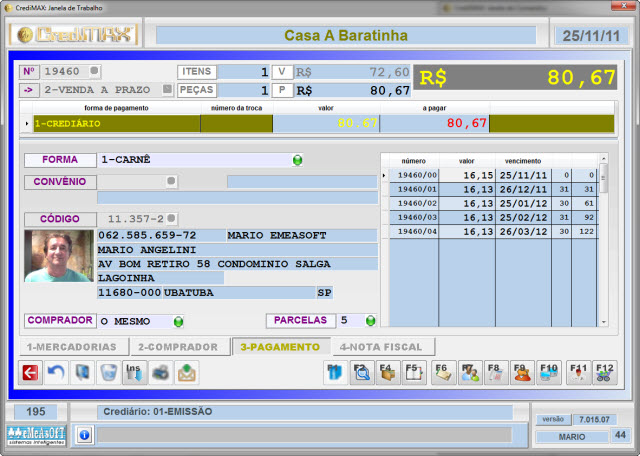
Task: Click the gray selector beside CONVÊNIO field
Action: click(x=171, y=182)
